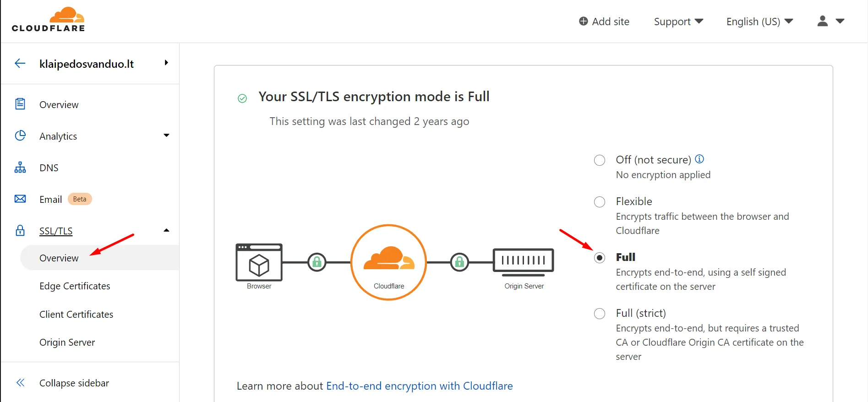
Task: Select the Flexible encryption radio button
Action: pyautogui.click(x=600, y=202)
